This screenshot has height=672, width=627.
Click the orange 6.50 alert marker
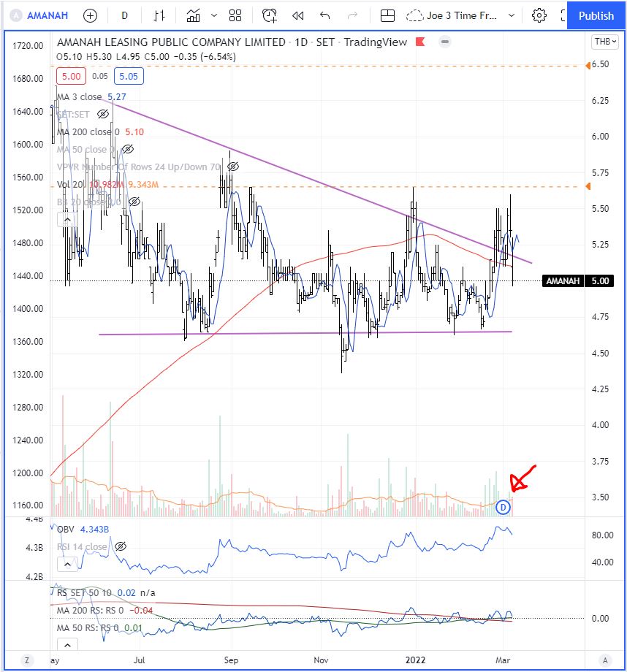point(588,65)
